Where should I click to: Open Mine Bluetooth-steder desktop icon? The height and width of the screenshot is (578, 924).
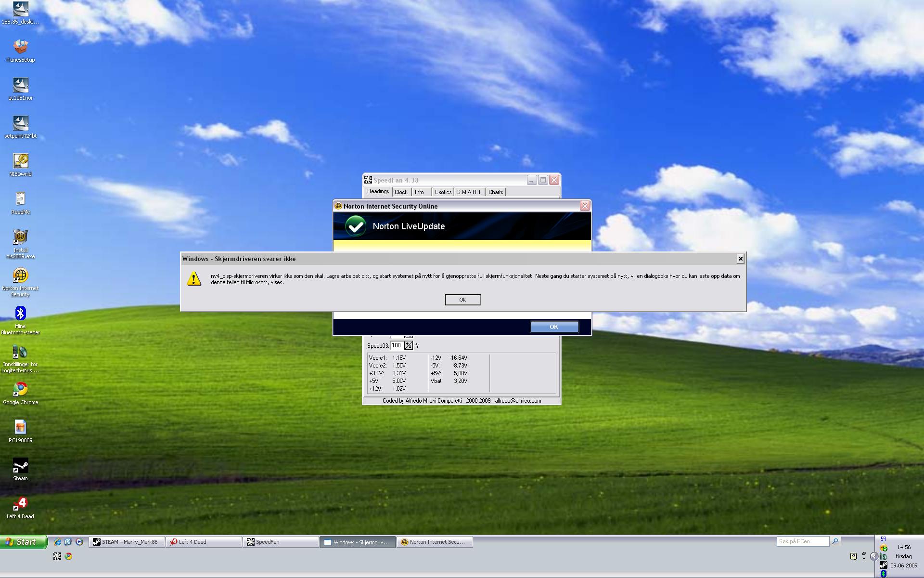[20, 320]
